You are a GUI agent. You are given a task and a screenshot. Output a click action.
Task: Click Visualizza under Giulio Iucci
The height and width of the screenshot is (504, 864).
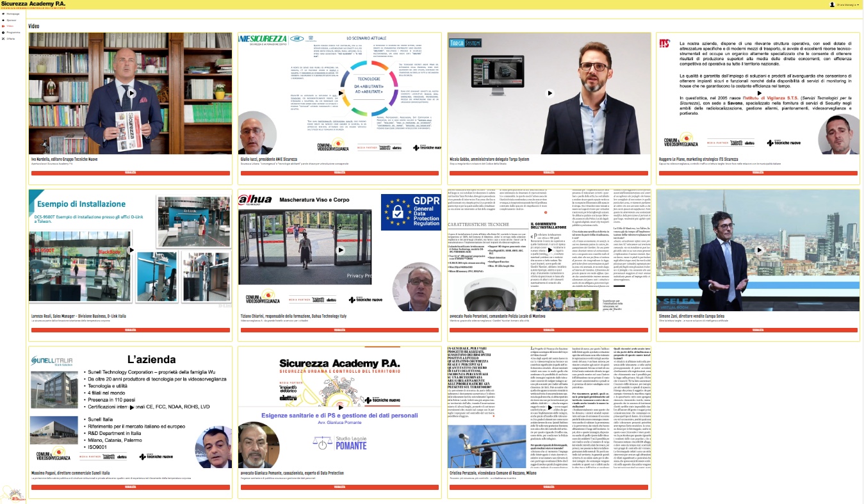tap(339, 173)
